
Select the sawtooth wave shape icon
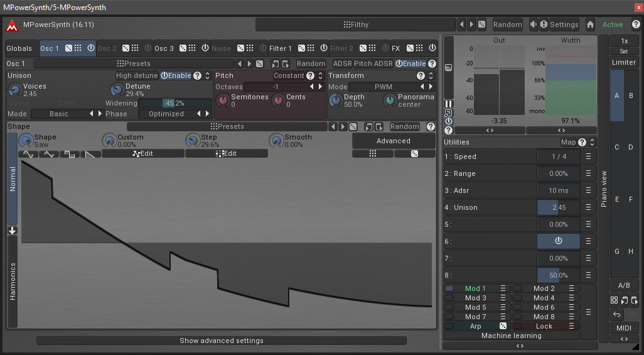pyautogui.click(x=90, y=155)
